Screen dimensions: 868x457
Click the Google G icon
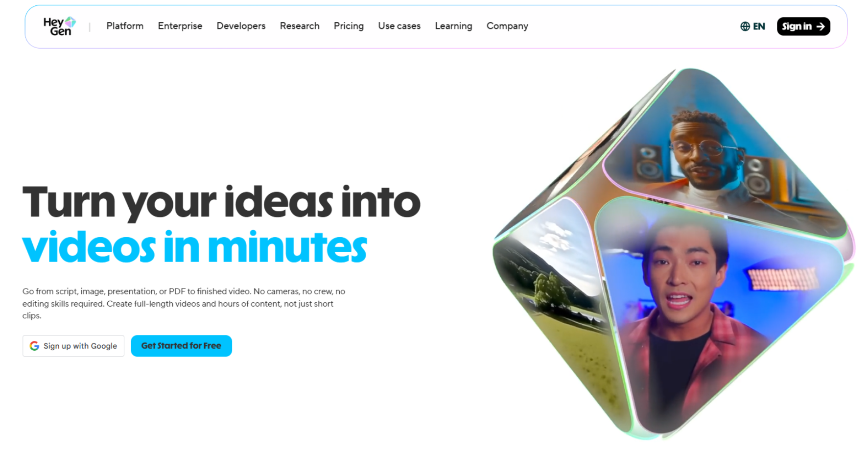[34, 346]
